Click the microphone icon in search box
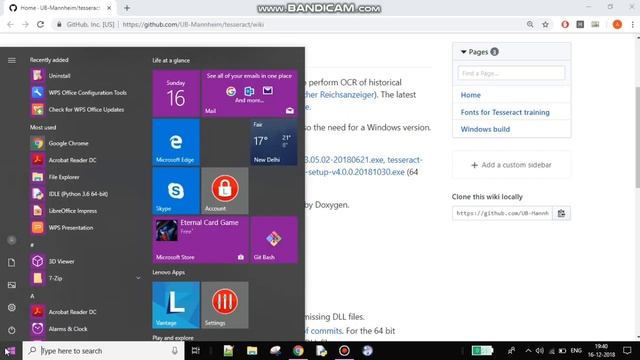Image resolution: width=640 pixels, height=360 pixels. tap(175, 351)
